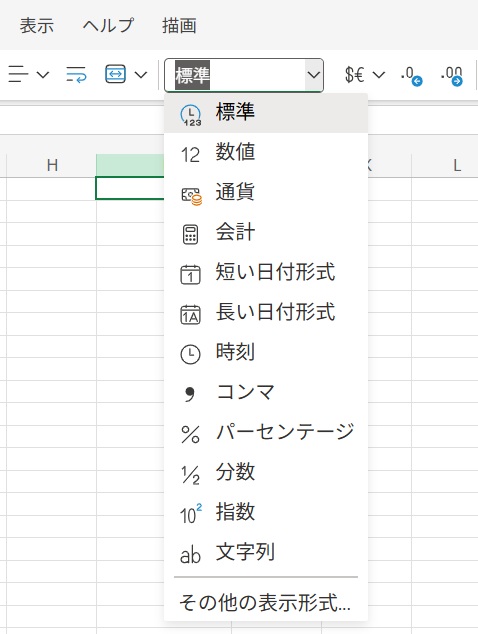
Task: Expand the currency format chevron
Action: (379, 75)
